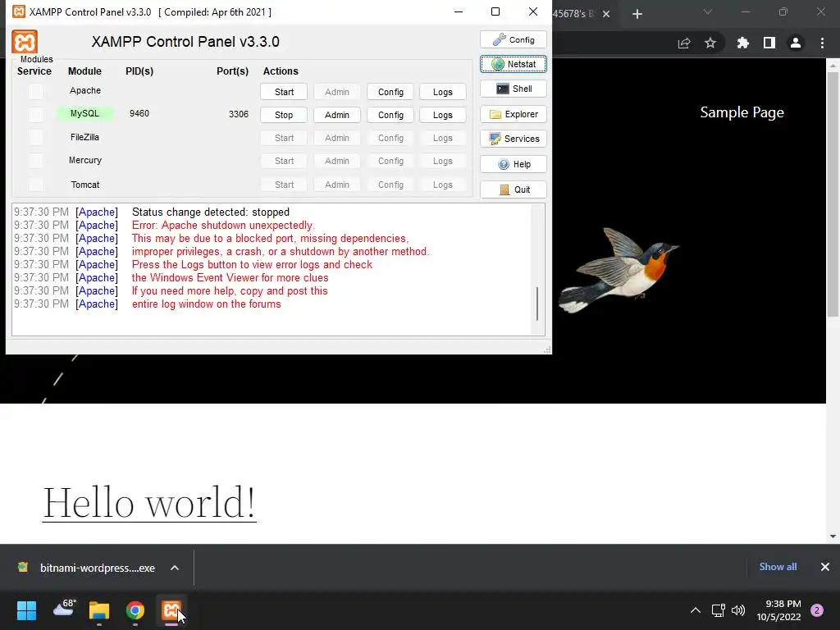Open weather widget showing 68°

pyautogui.click(x=64, y=609)
